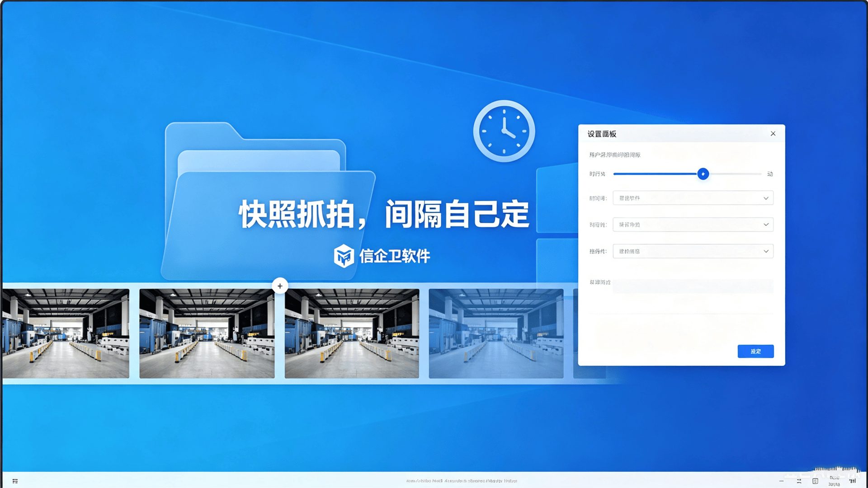868x488 pixels.
Task: Click the 设置面板 panel title
Action: (x=602, y=134)
